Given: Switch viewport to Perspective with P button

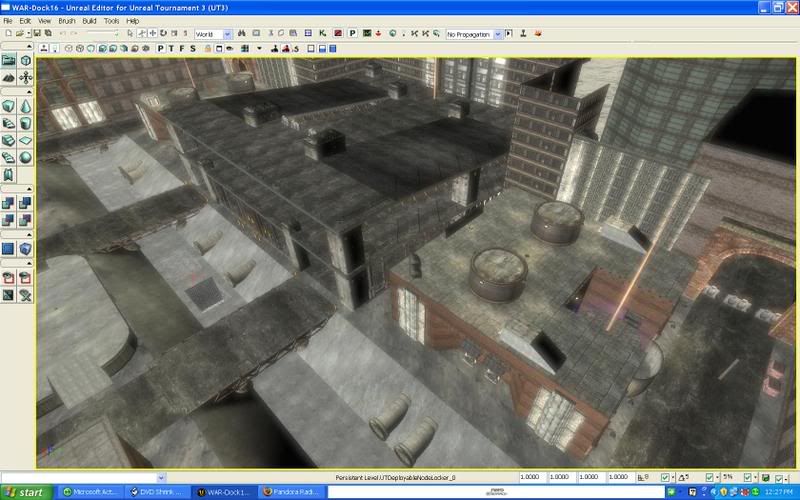Looking at the screenshot, I should point(161,48).
